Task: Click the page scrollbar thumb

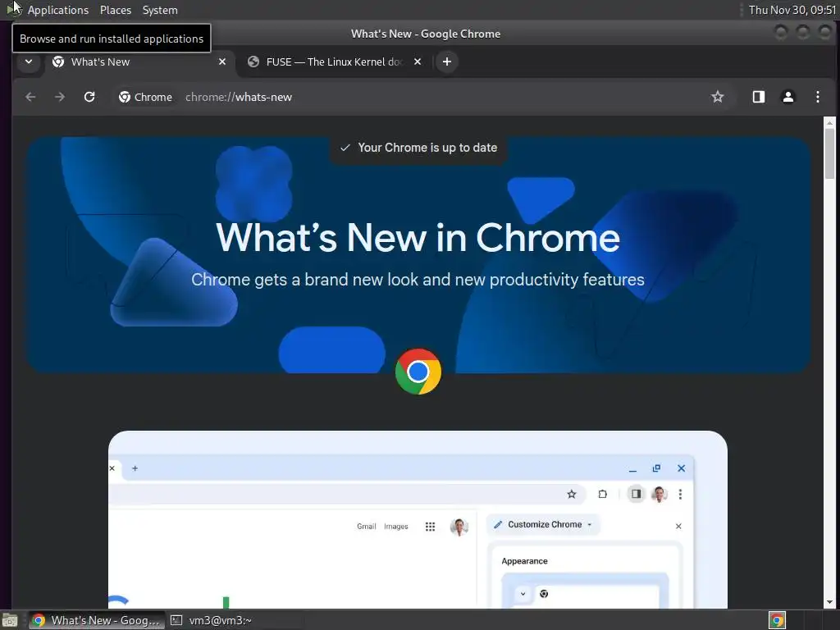Action: click(829, 153)
